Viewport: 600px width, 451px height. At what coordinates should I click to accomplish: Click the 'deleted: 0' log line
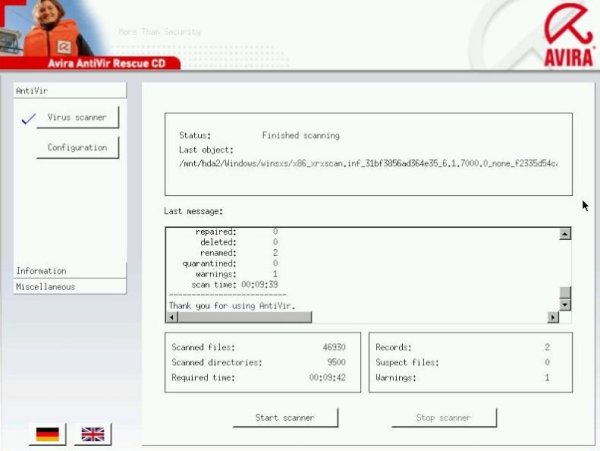[239, 242]
